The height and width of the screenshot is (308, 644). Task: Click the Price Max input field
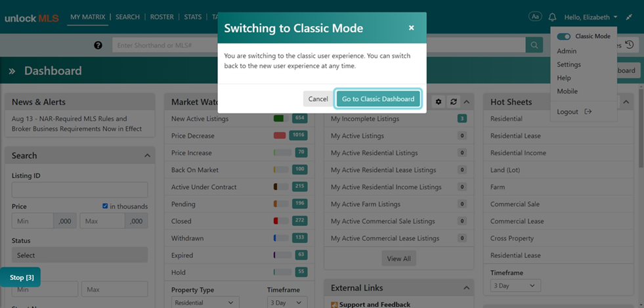[102, 221]
